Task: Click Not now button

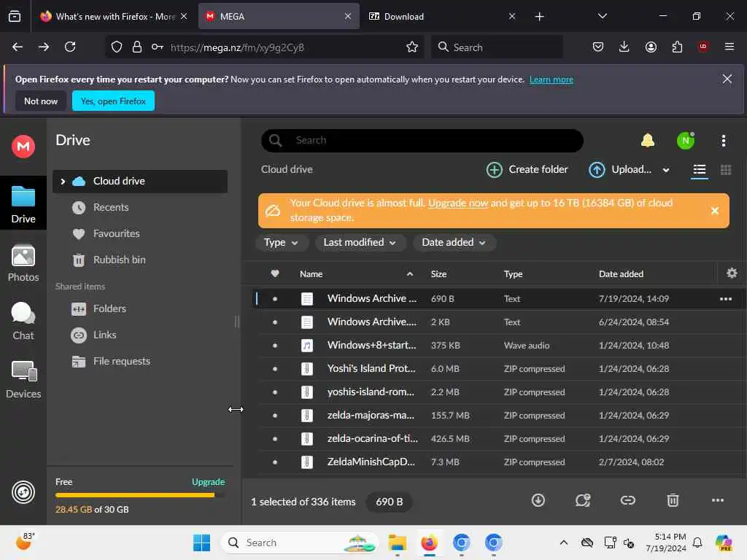Action: (x=41, y=101)
